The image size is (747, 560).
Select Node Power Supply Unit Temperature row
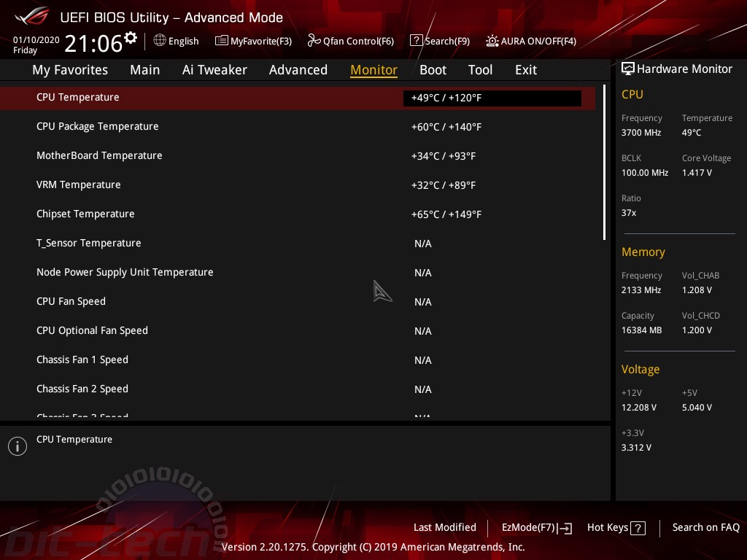tap(298, 273)
